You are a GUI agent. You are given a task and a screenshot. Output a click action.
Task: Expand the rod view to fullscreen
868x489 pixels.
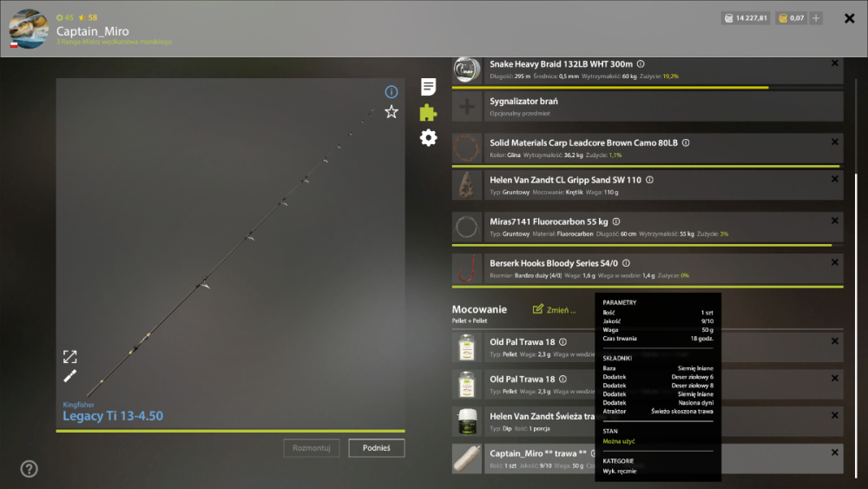click(x=69, y=357)
